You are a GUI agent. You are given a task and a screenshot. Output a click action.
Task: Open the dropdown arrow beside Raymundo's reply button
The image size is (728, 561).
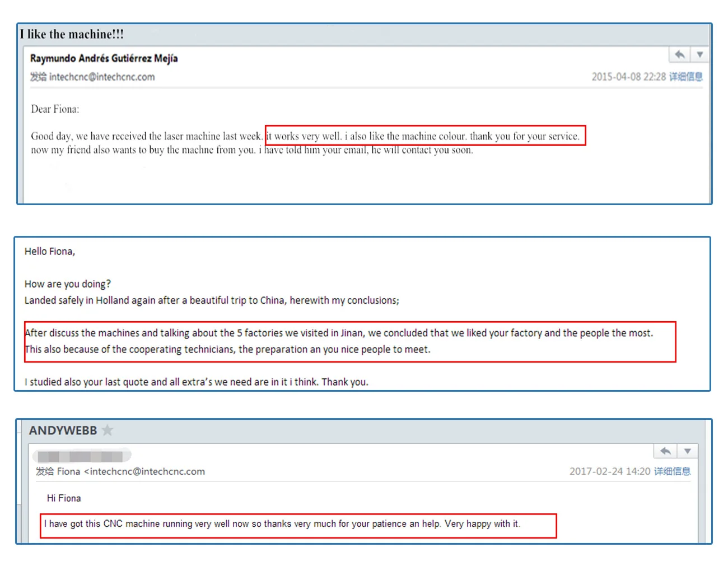click(699, 55)
